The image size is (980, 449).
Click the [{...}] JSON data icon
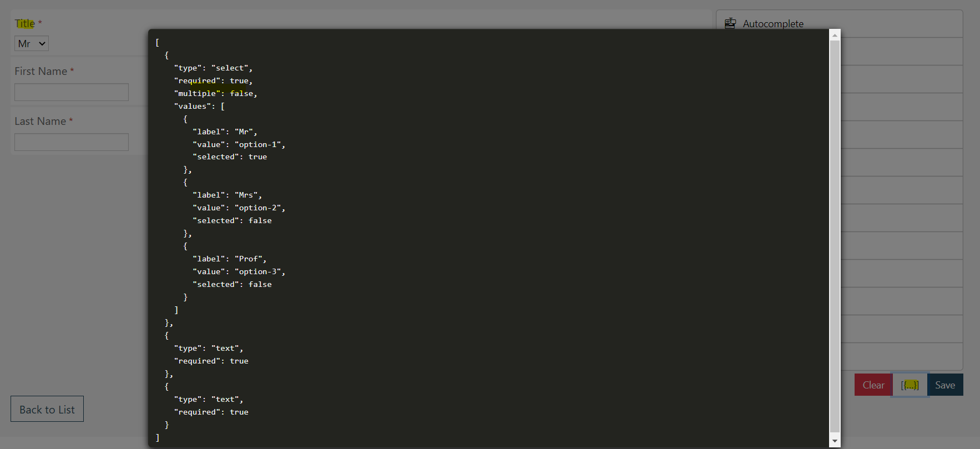910,385
